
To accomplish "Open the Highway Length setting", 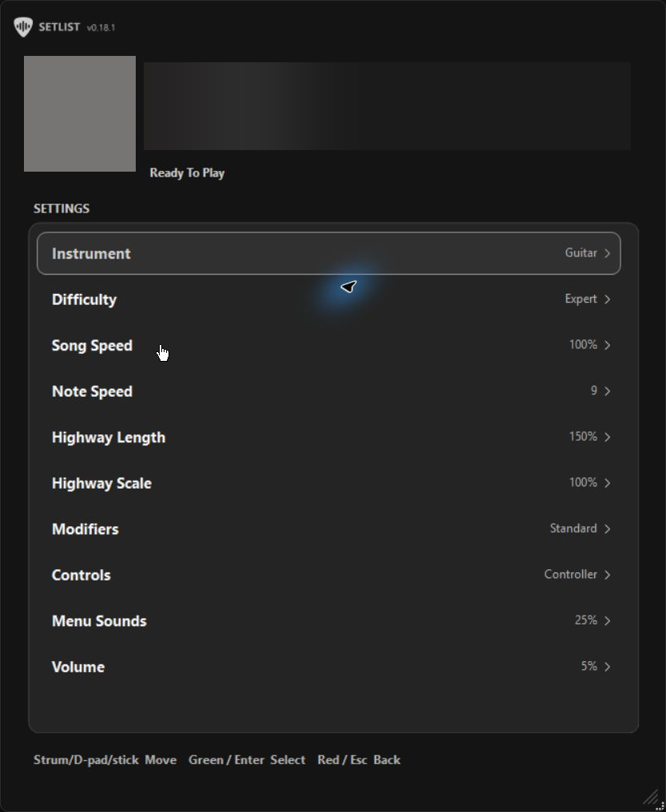I will pyautogui.click(x=329, y=437).
